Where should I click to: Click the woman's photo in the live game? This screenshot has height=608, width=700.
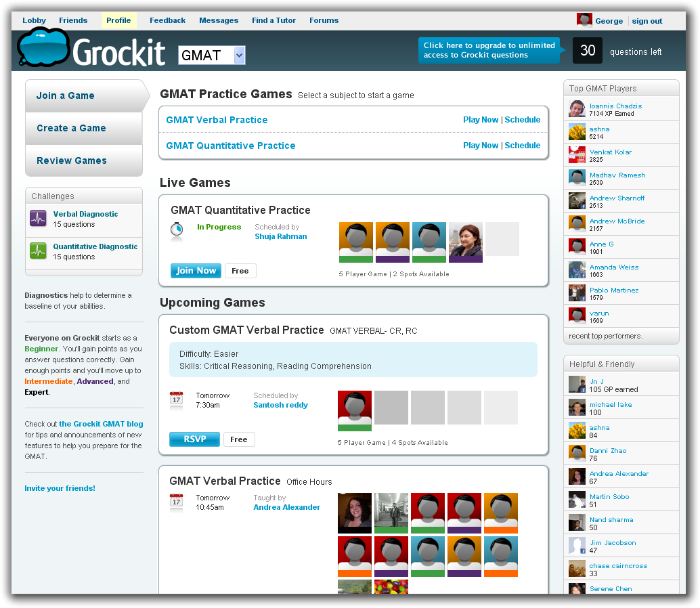pos(466,242)
